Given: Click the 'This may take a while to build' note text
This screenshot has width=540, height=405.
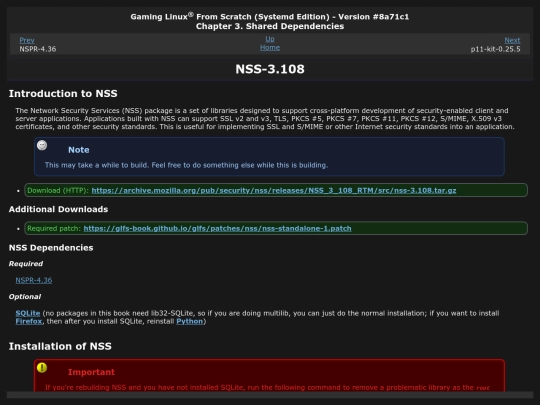Looking at the screenshot, I should (186, 165).
